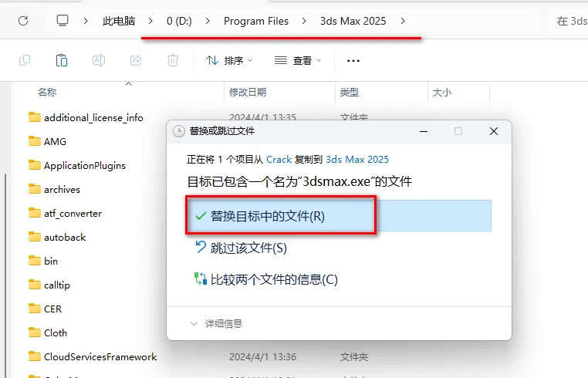Choose 替换目标中的文件(R) option
The width and height of the screenshot is (588, 378).
coord(339,216)
